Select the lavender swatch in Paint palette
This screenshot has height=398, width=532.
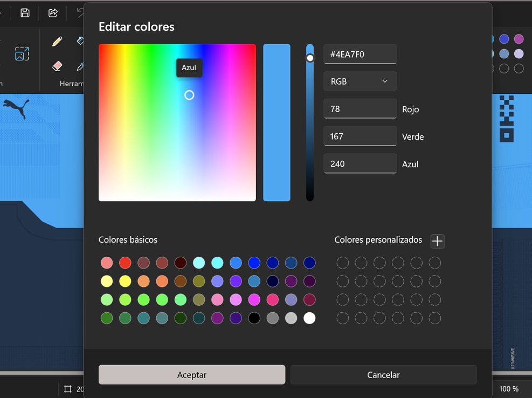tap(519, 53)
